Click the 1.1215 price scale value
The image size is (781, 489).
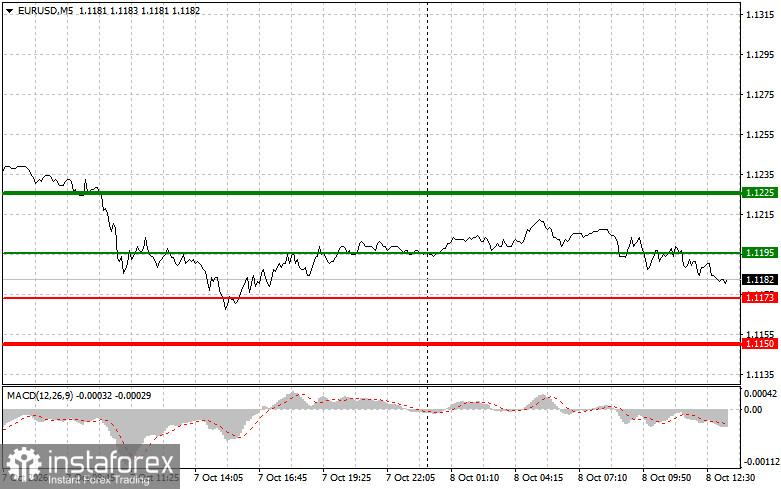[760, 215]
